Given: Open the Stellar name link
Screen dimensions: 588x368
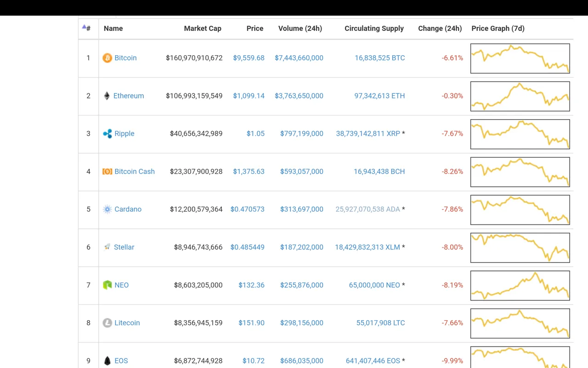Looking at the screenshot, I should point(124,247).
